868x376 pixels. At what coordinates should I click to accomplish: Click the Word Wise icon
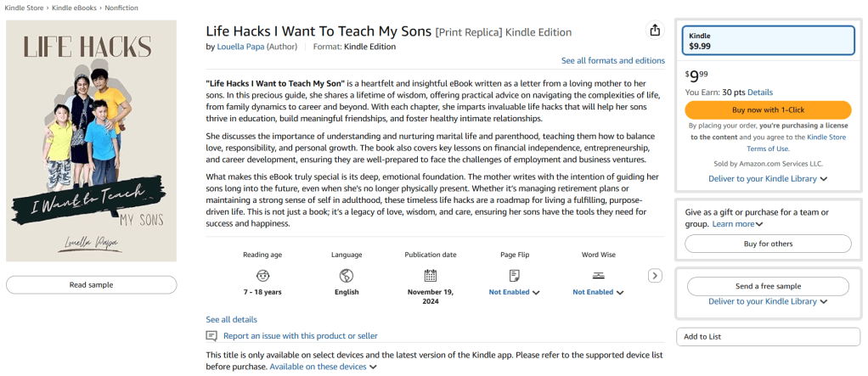[598, 275]
